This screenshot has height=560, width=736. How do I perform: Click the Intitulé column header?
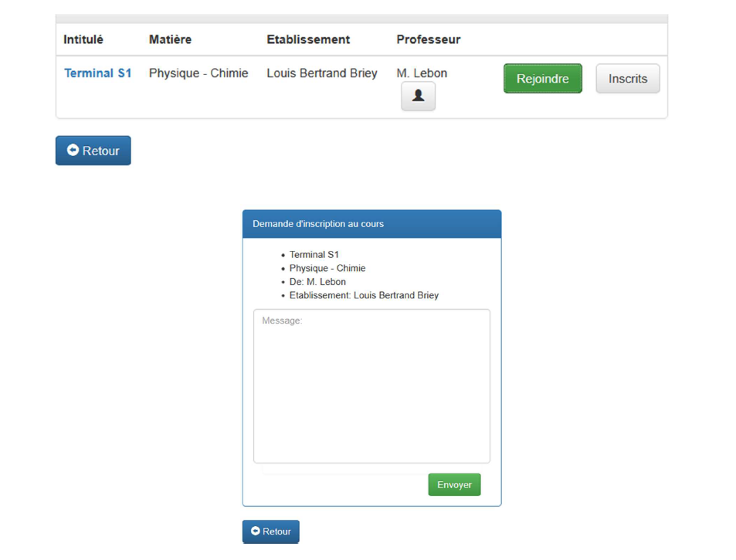[83, 39]
